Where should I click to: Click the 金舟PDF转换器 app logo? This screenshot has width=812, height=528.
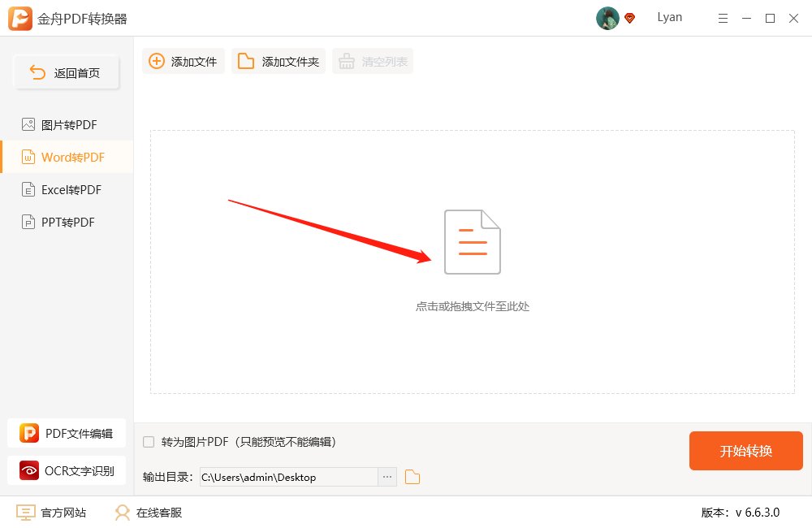click(20, 18)
